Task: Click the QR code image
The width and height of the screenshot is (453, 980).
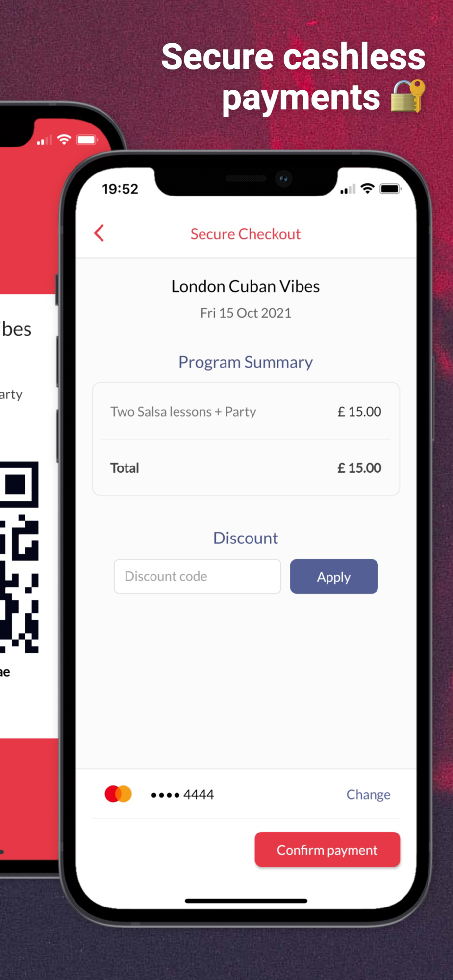Action: point(19,557)
